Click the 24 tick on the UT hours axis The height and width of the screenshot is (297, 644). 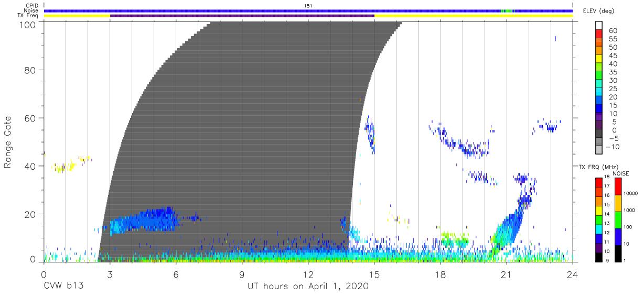[573, 274]
